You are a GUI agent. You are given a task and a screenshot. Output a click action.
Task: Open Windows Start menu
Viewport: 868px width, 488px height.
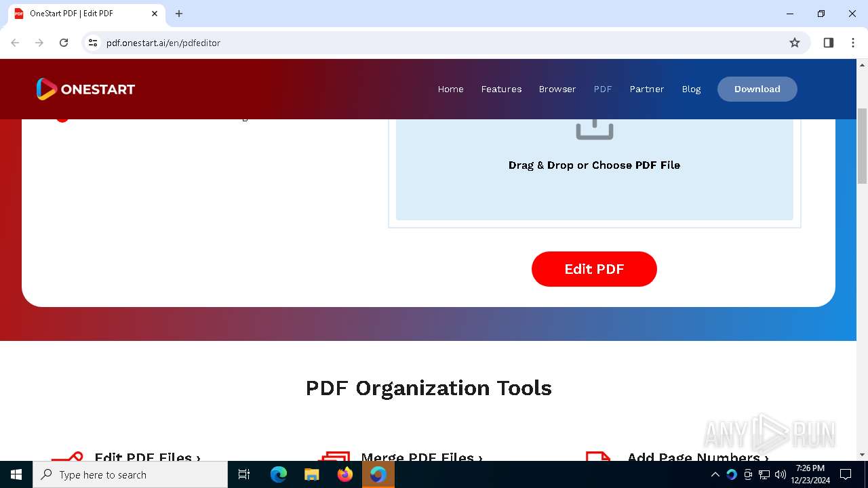coord(16,474)
